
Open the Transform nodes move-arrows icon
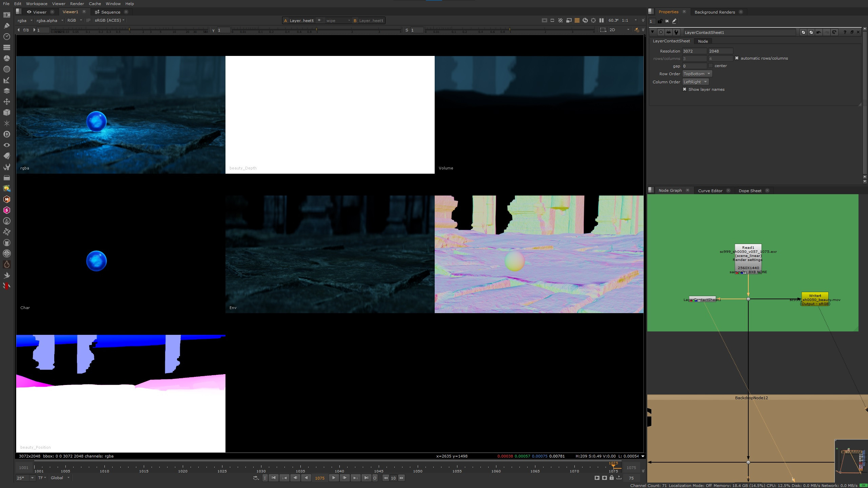6,102
